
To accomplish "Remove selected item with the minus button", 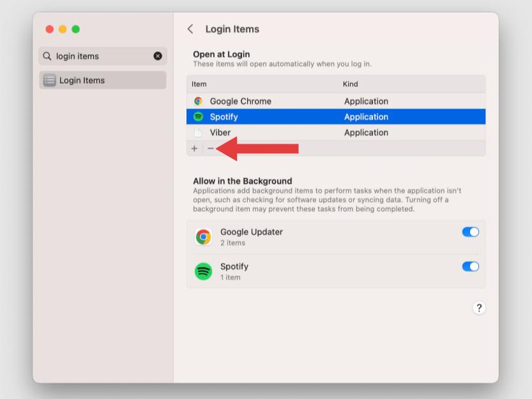I will (210, 149).
